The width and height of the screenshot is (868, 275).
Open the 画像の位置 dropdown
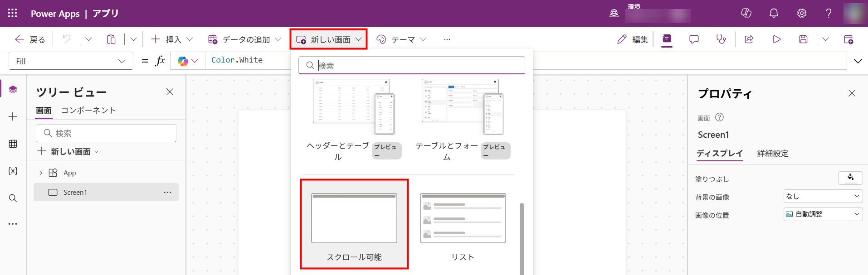coord(823,214)
